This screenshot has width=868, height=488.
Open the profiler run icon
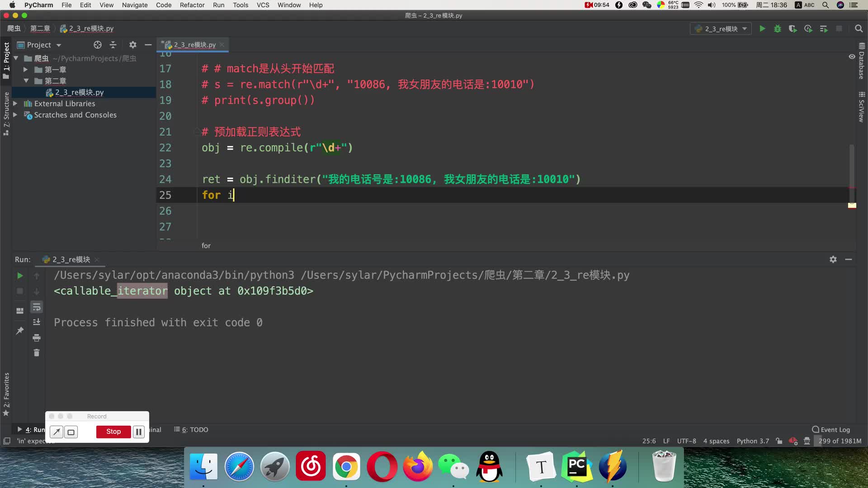(808, 29)
